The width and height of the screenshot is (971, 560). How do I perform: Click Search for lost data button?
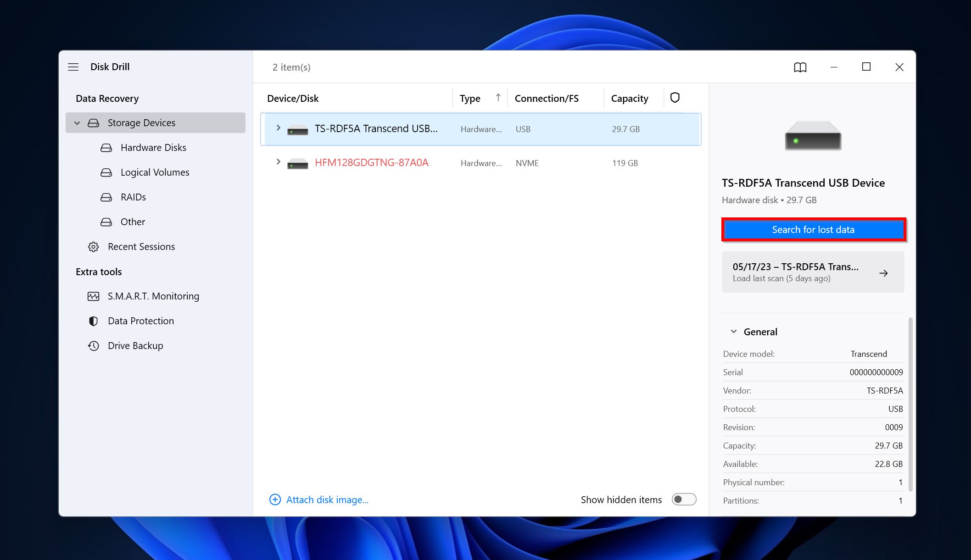[x=812, y=229]
